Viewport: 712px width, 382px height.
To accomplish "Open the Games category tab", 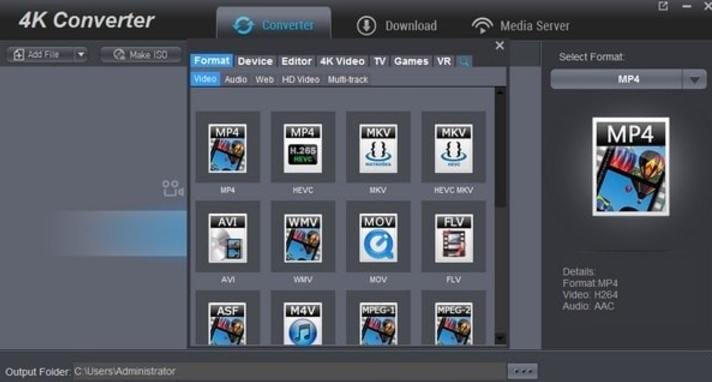I will 411,61.
